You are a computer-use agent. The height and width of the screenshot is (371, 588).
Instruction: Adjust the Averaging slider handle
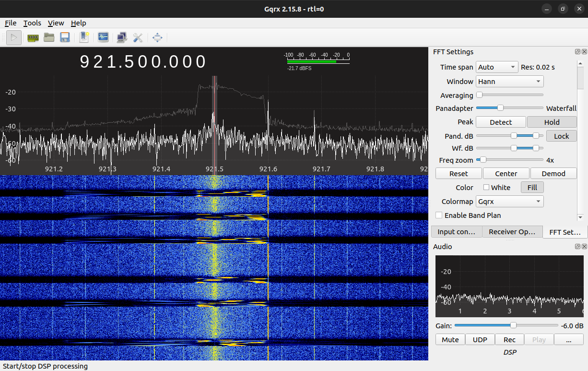(x=479, y=95)
